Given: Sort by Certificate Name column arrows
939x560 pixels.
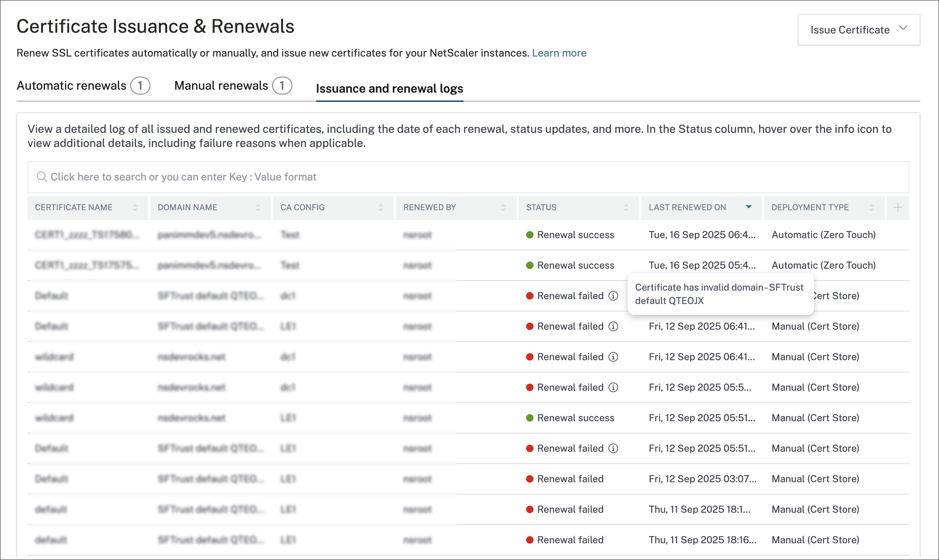Looking at the screenshot, I should [x=135, y=207].
